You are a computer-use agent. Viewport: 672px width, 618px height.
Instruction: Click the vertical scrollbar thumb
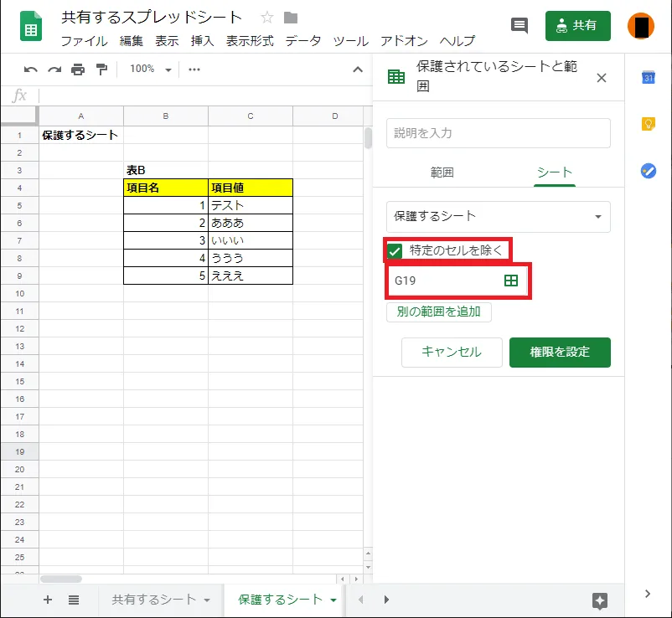[368, 138]
